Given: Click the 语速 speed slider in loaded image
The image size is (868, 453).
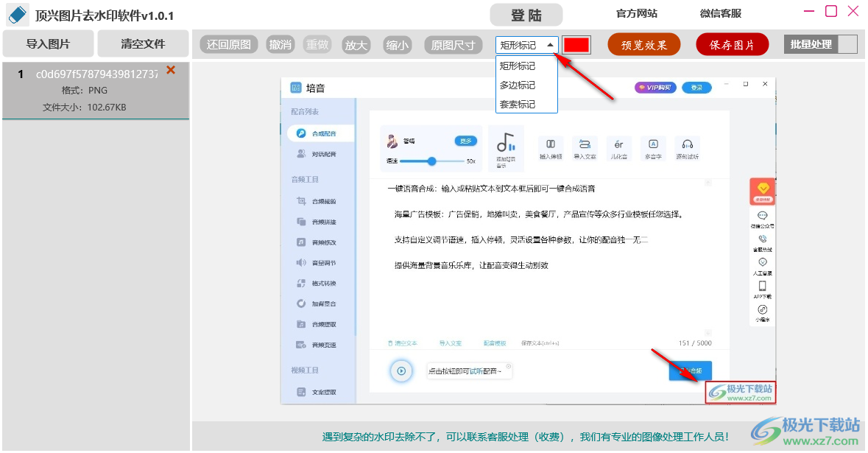Looking at the screenshot, I should (431, 161).
